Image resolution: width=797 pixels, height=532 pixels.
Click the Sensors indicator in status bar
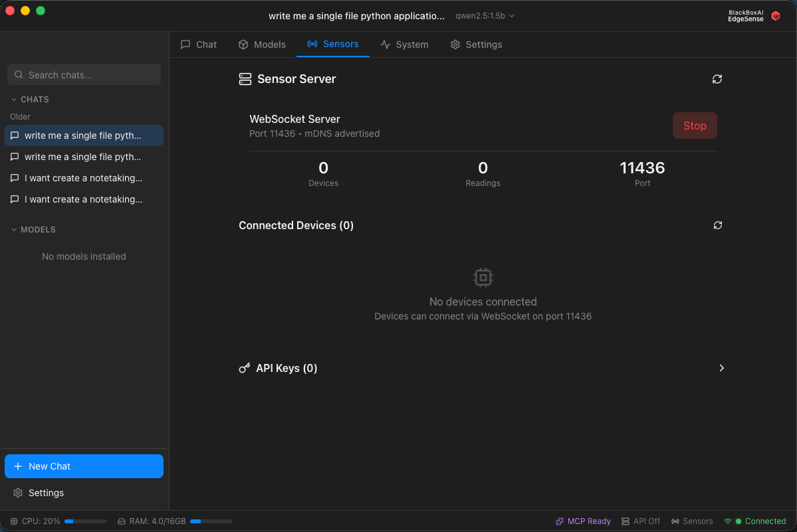point(692,521)
